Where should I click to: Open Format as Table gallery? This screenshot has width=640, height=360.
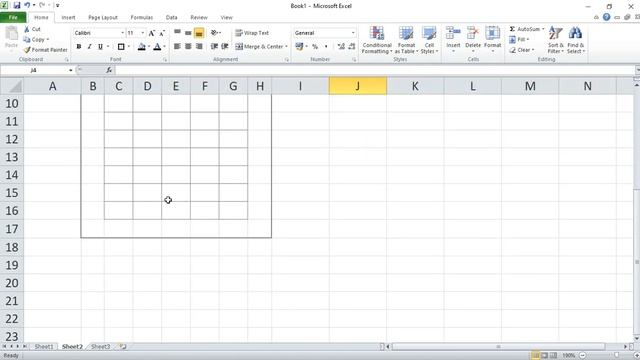[x=406, y=40]
